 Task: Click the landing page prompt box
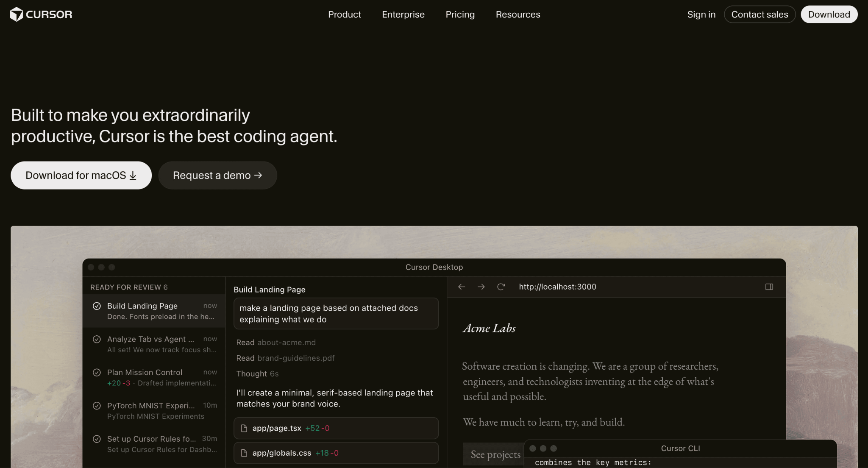coord(336,314)
